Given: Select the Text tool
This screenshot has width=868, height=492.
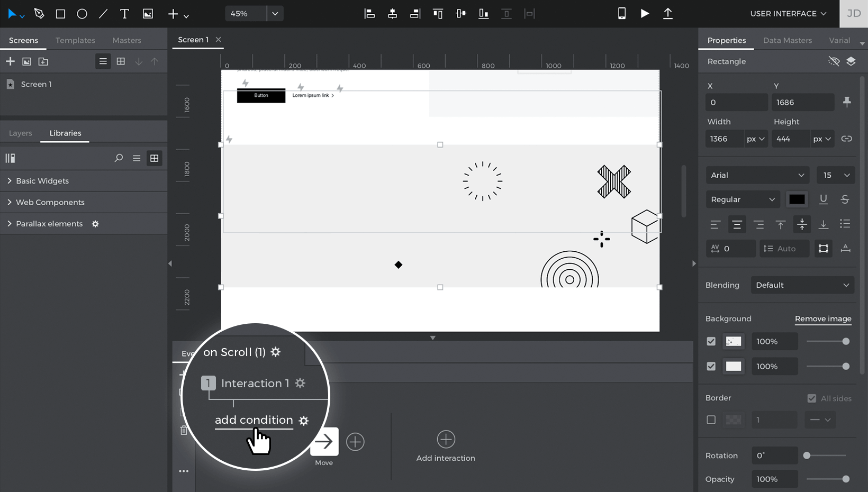Looking at the screenshot, I should coord(124,14).
